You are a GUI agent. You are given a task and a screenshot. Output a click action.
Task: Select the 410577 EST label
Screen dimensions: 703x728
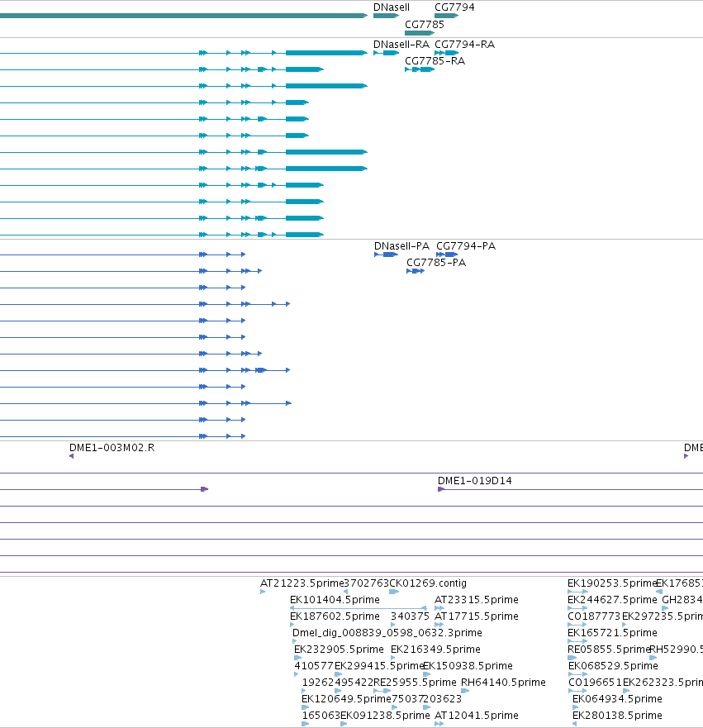tap(314, 666)
